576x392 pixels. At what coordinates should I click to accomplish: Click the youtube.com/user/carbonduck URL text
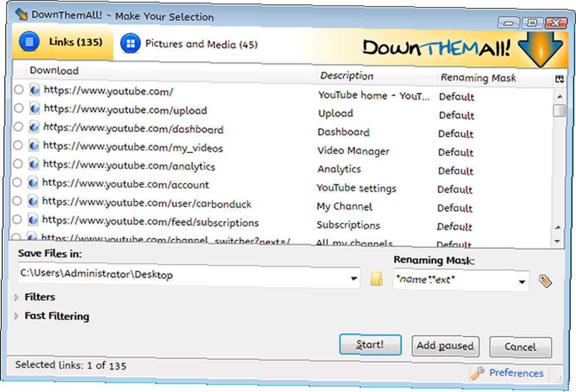(146, 203)
